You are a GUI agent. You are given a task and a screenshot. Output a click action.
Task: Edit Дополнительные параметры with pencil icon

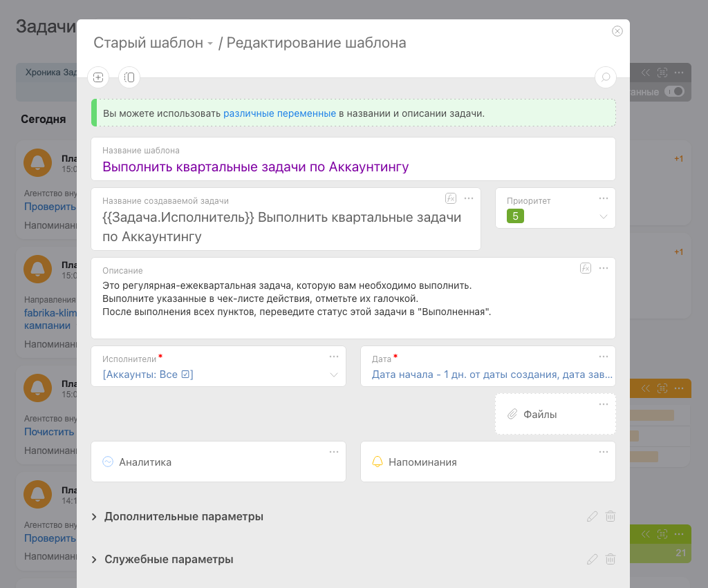click(592, 516)
